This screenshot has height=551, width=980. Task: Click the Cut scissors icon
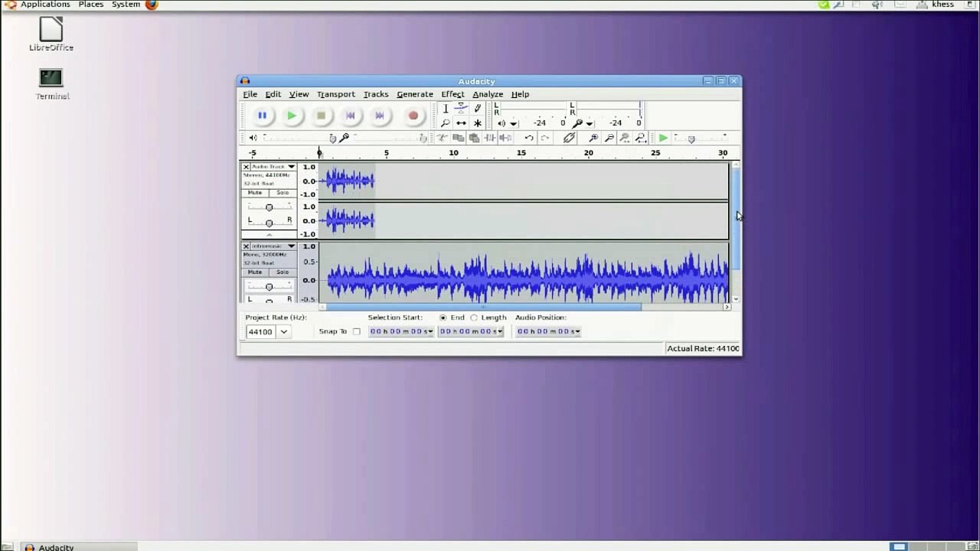tap(442, 138)
